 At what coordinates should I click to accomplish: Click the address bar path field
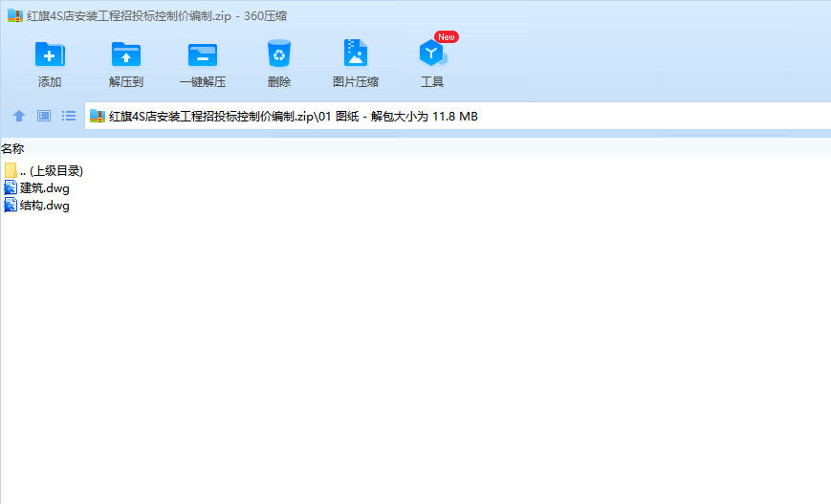pos(458,116)
